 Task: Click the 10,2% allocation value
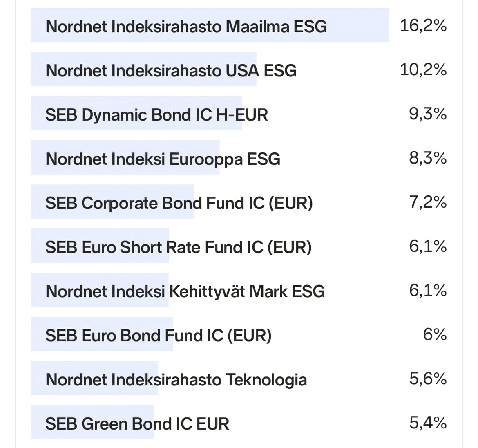click(423, 70)
